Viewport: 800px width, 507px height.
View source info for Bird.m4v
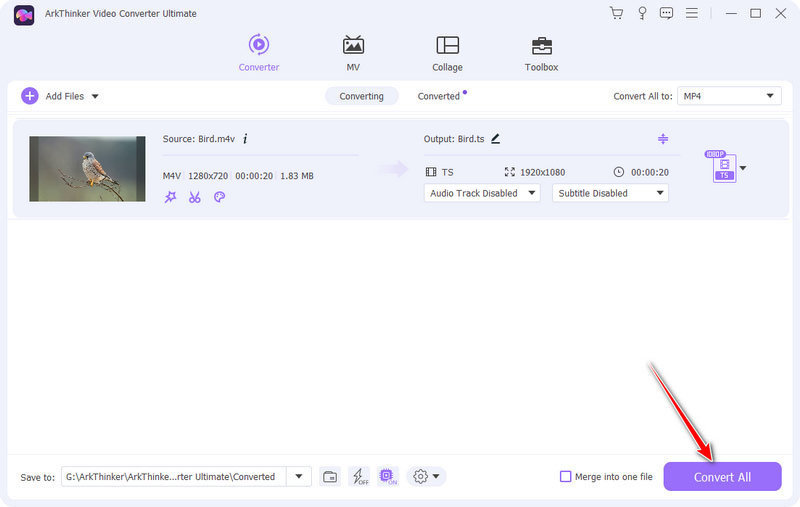[x=245, y=139]
